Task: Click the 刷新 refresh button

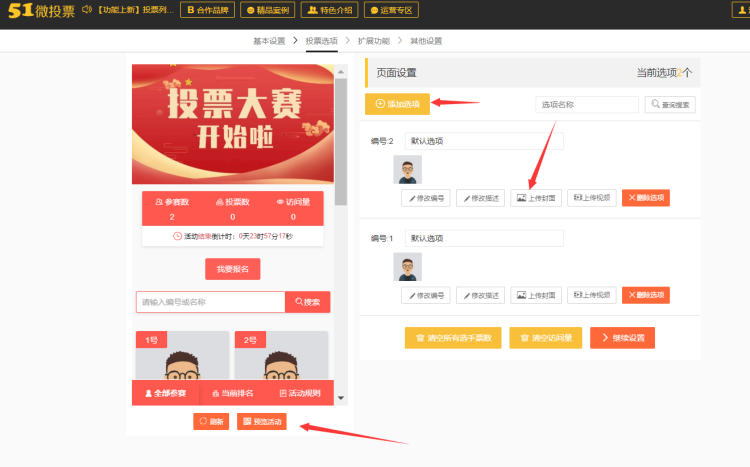Action: pyautogui.click(x=211, y=422)
